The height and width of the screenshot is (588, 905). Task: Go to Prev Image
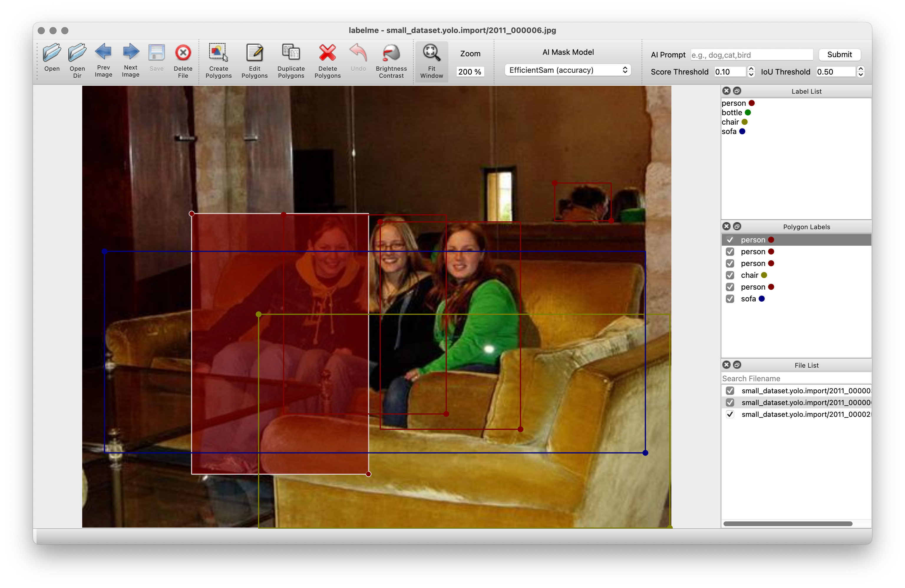pos(103,52)
